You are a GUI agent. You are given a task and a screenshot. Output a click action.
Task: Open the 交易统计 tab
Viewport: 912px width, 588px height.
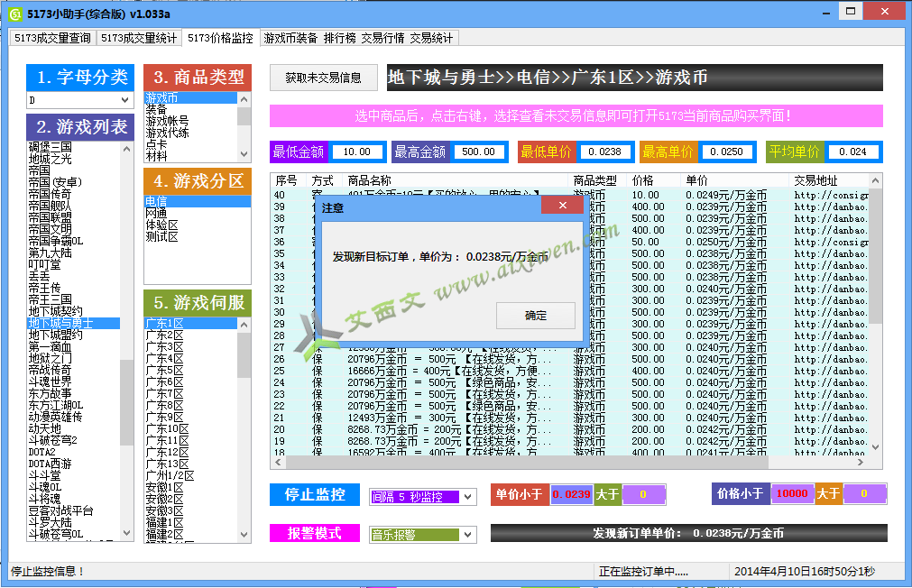pos(431,38)
